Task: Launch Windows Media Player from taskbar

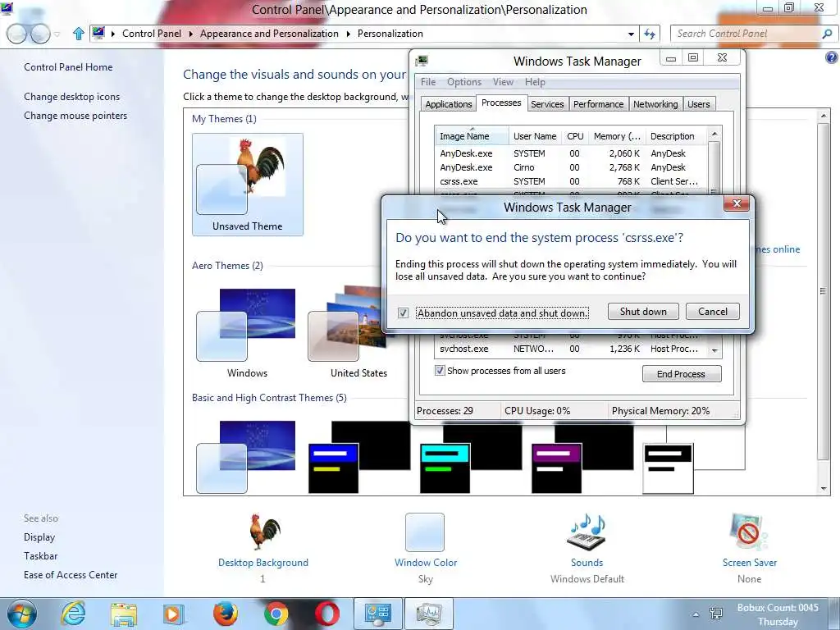Action: 173,614
